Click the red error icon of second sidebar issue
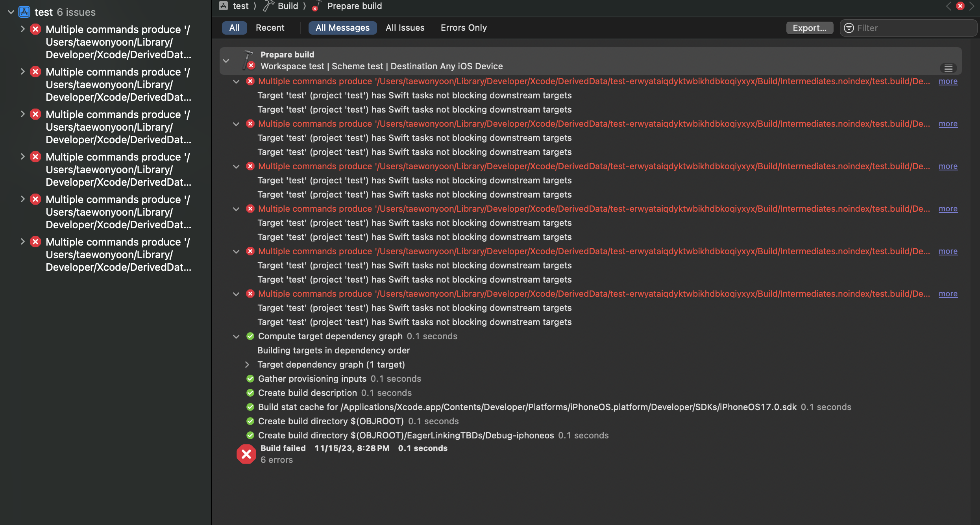This screenshot has width=980, height=525. click(36, 72)
